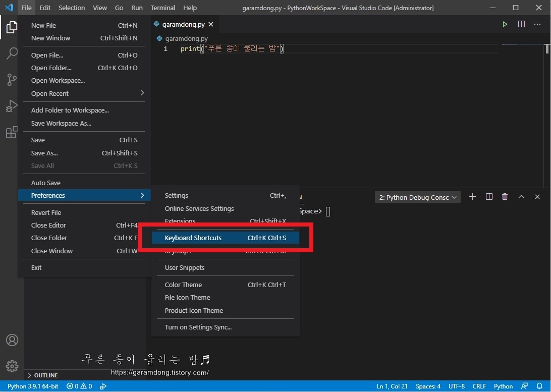The height and width of the screenshot is (392, 551).
Task: Open the Terminal menu
Action: point(163,8)
